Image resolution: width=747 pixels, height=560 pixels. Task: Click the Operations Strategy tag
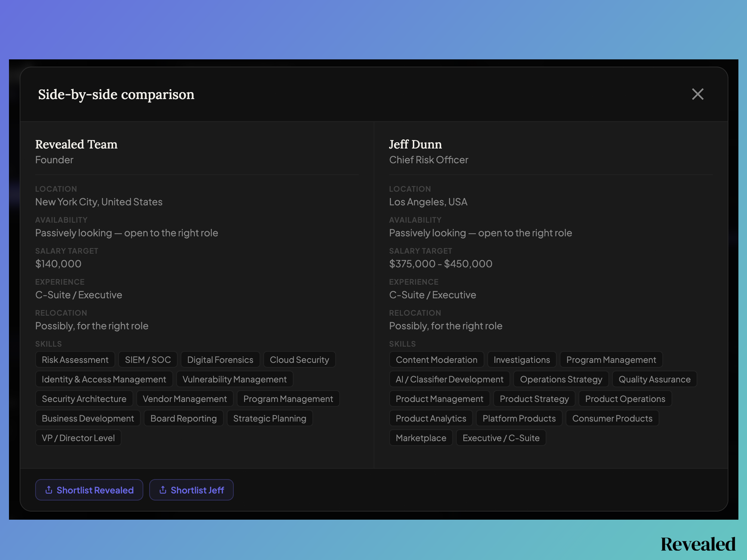pyautogui.click(x=561, y=379)
